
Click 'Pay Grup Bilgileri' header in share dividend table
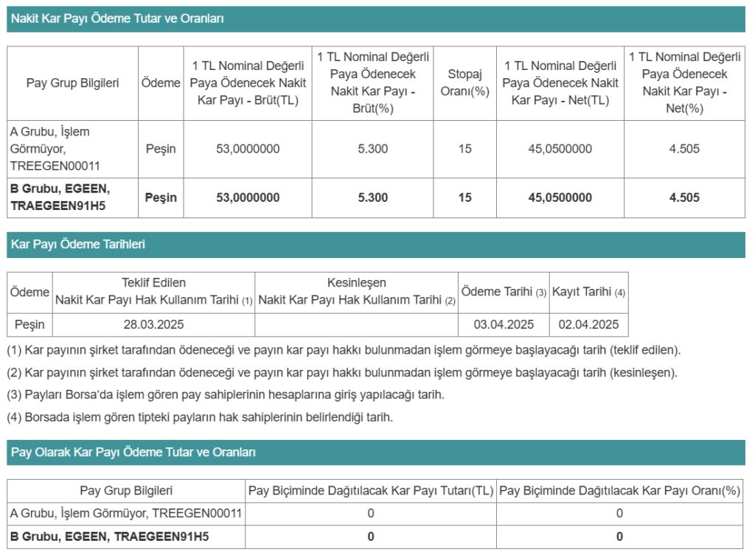(126, 491)
